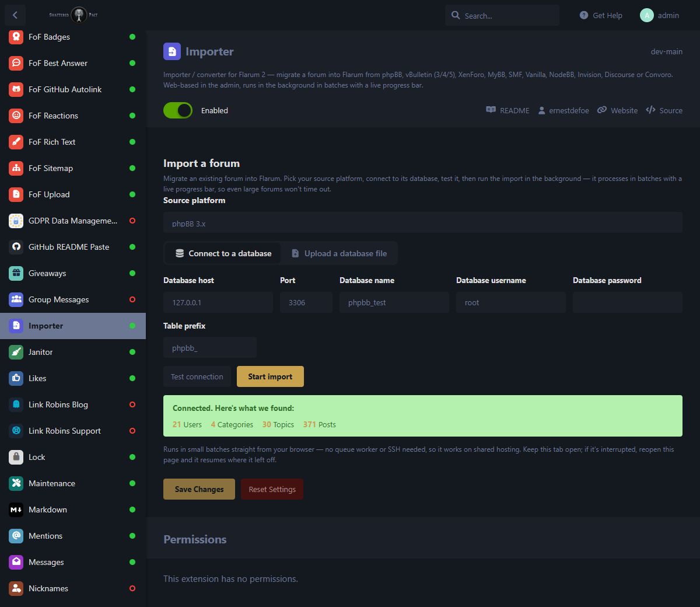
Task: Select Importer in the extensions sidebar
Action: coord(73,326)
